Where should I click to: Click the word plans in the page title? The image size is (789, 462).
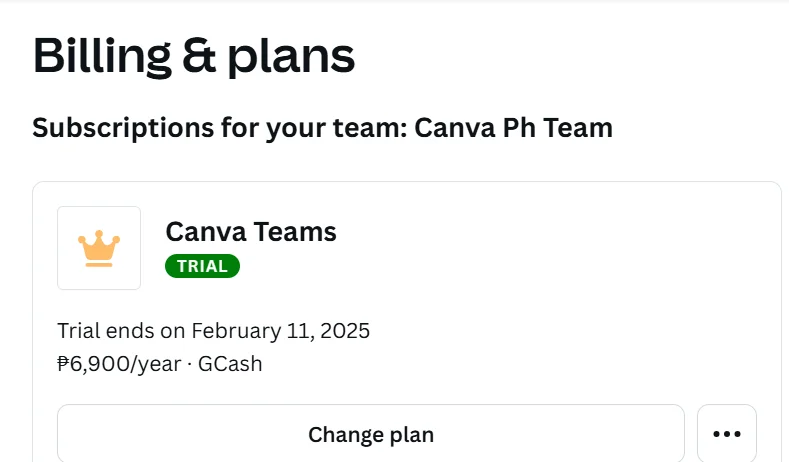291,57
